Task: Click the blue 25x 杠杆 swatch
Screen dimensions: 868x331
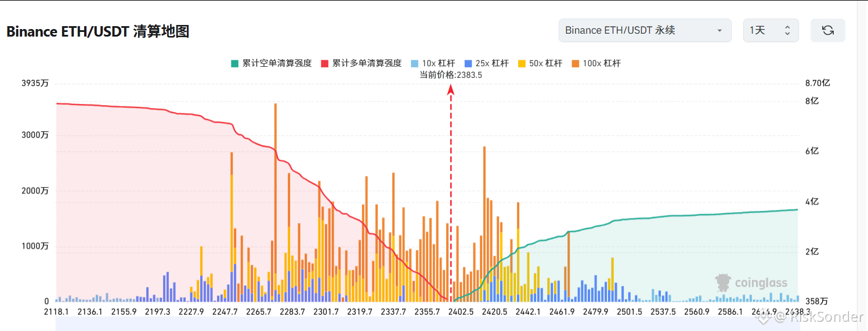Action: point(468,63)
